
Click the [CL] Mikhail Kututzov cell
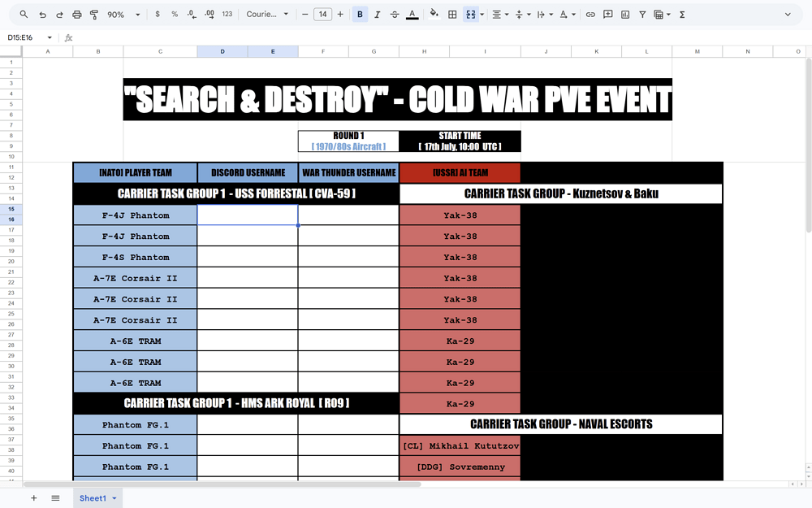460,445
